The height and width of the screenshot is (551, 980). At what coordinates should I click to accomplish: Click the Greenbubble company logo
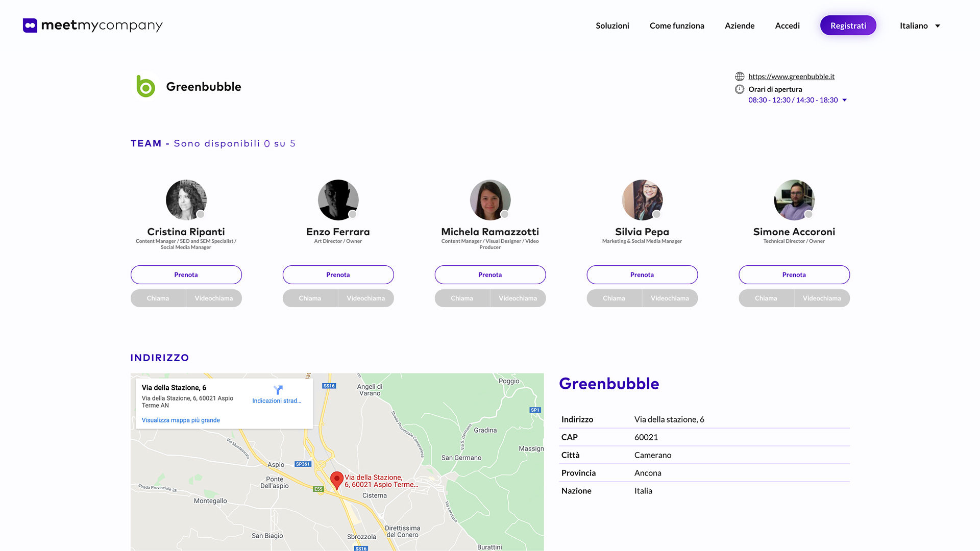click(x=145, y=86)
